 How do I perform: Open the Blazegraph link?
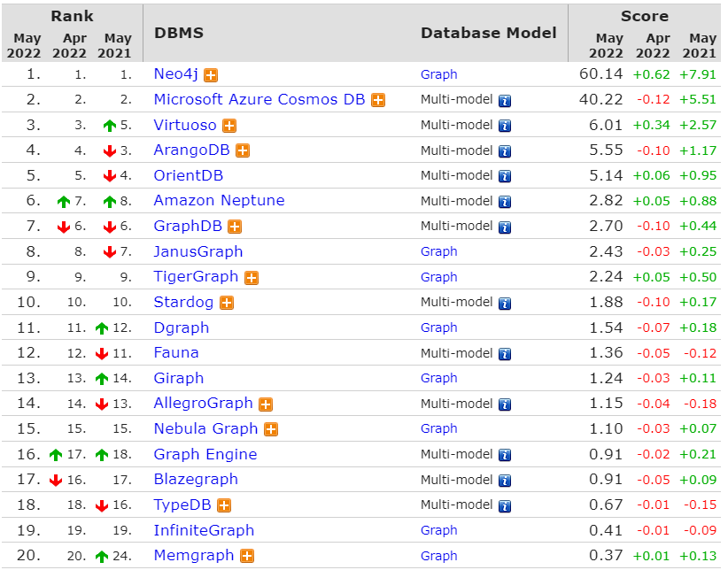click(196, 480)
